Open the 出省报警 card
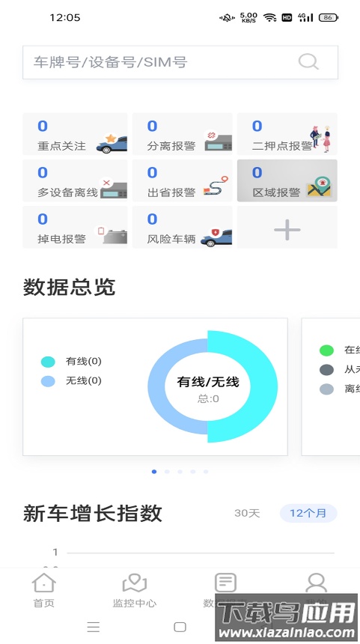The width and height of the screenshot is (360, 644). (183, 180)
